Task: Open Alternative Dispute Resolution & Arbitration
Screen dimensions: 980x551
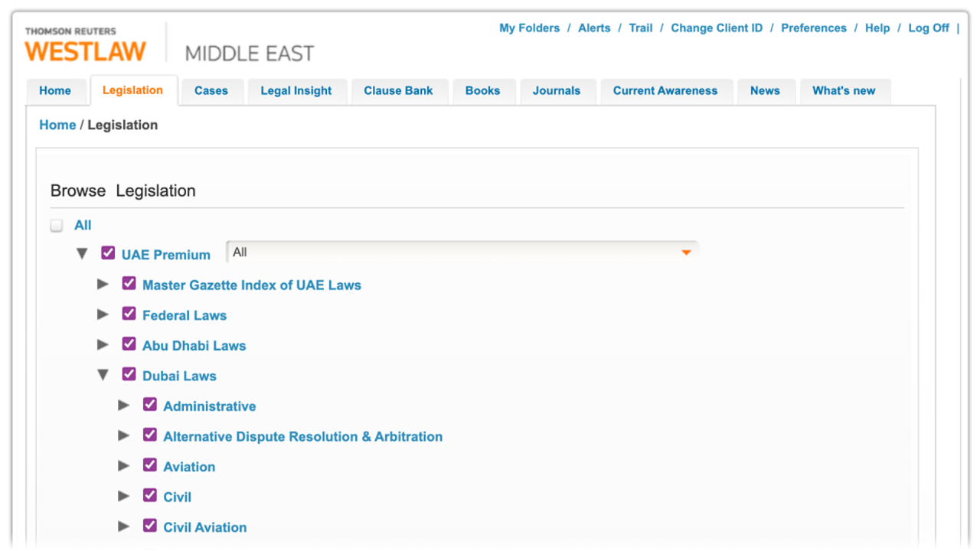Action: 302,437
